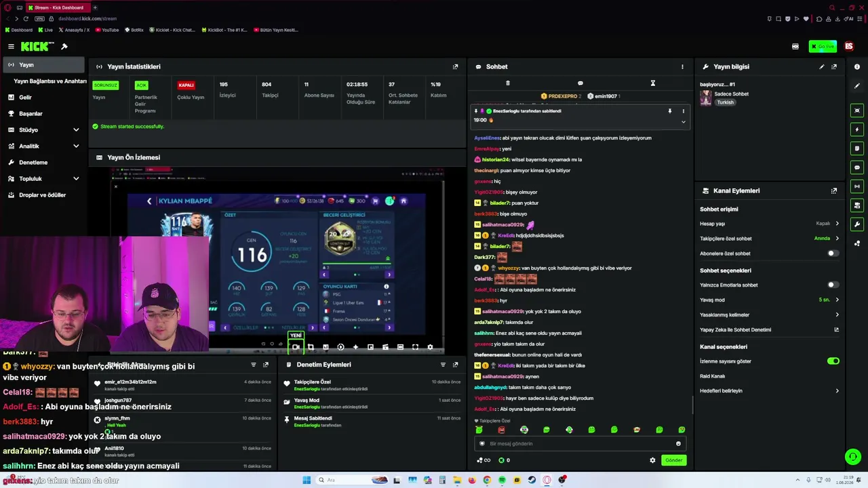Click the Turkish language tag
Viewport: 868px width, 488px height.
coord(726,102)
